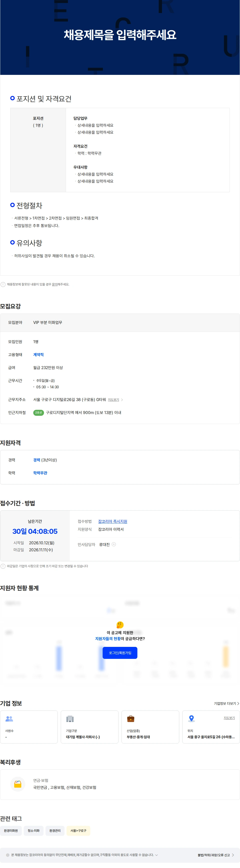This screenshot has width=240, height=868.
Task: Select the 학력무관 education link
Action: click(x=40, y=473)
